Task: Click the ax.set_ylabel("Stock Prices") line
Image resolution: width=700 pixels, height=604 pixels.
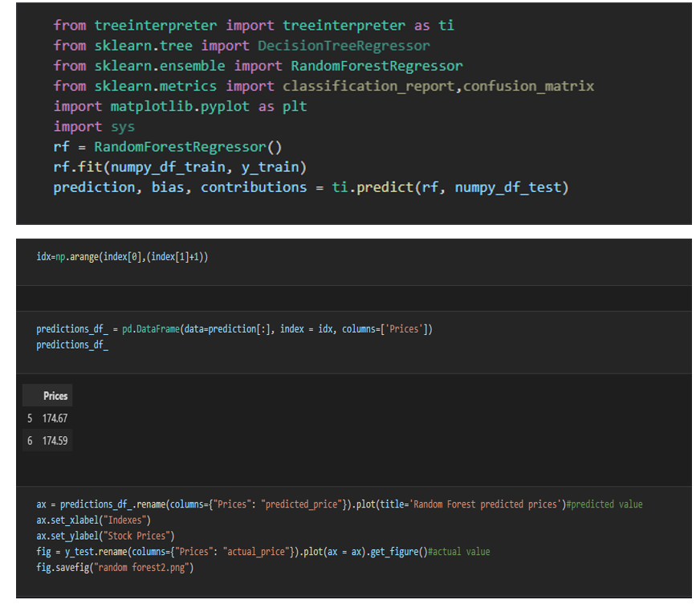Action: pyautogui.click(x=105, y=536)
